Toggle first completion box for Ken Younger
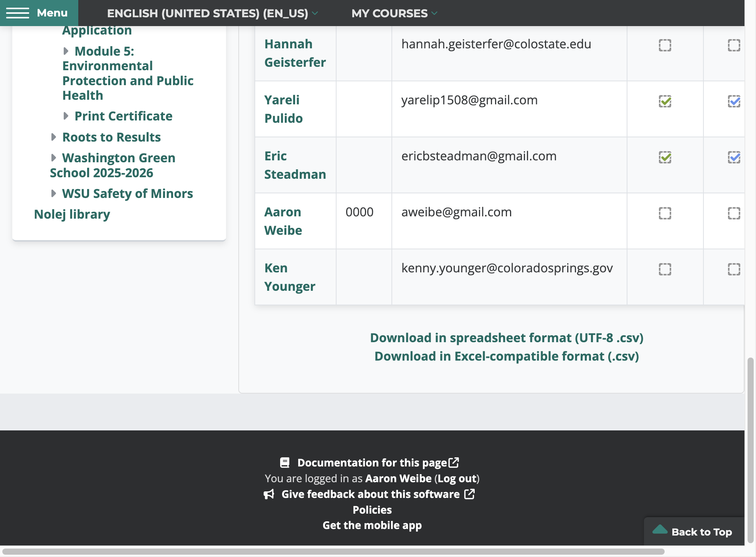The height and width of the screenshot is (557, 756). [665, 269]
